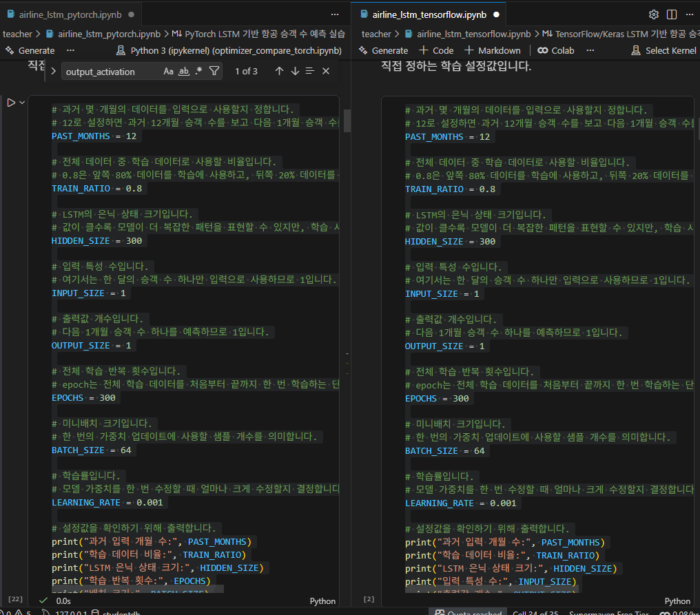
Task: Click BATCH_SIZE = 64 line in PyTorch cell
Action: [92, 450]
